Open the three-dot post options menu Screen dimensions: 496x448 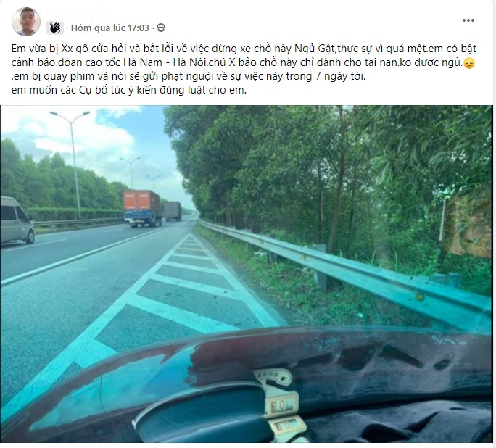pyautogui.click(x=468, y=20)
